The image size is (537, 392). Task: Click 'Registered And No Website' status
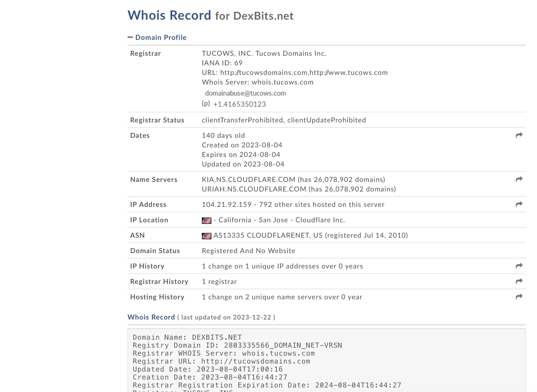[x=249, y=251]
